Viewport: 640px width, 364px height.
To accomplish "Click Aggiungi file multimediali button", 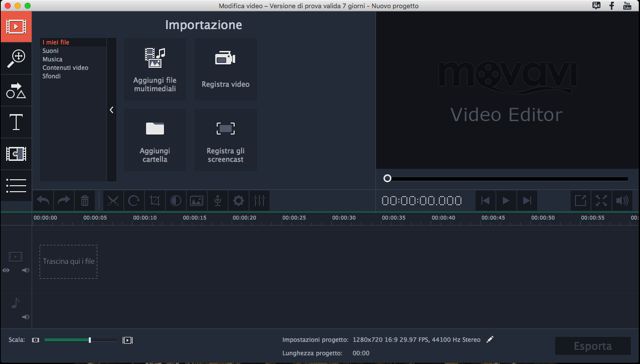I will 155,69.
